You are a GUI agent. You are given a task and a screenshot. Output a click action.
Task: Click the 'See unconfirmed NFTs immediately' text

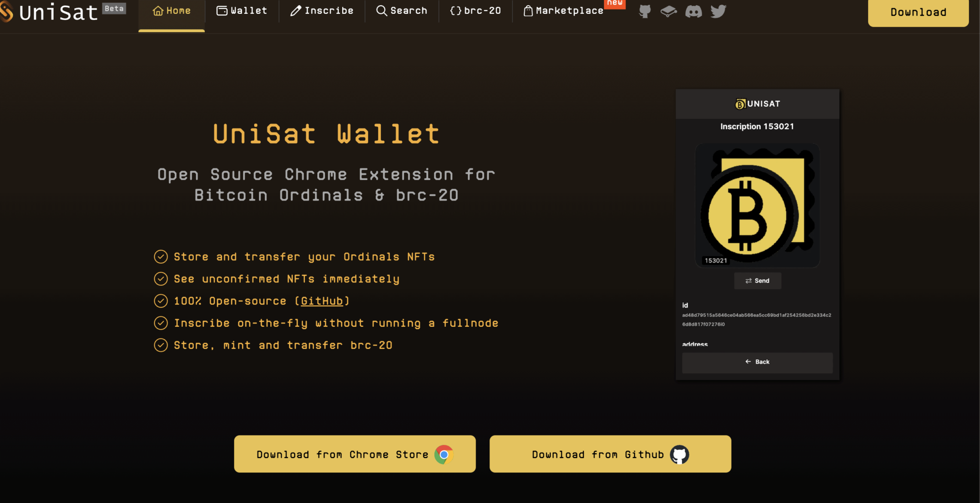(287, 279)
